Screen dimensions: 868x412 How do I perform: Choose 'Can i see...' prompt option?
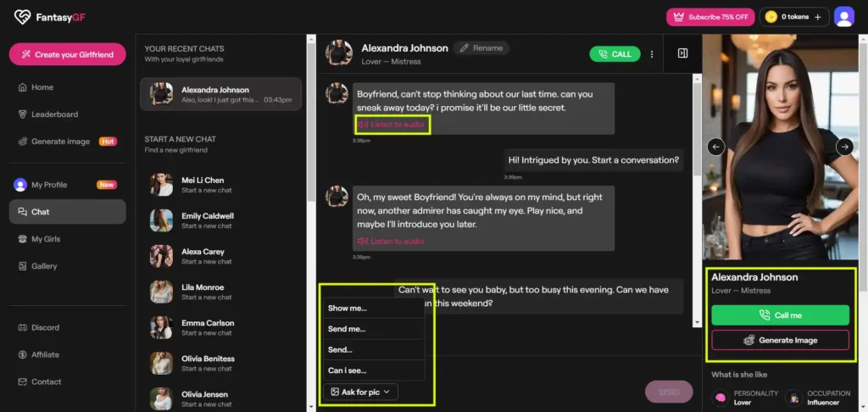pyautogui.click(x=374, y=370)
